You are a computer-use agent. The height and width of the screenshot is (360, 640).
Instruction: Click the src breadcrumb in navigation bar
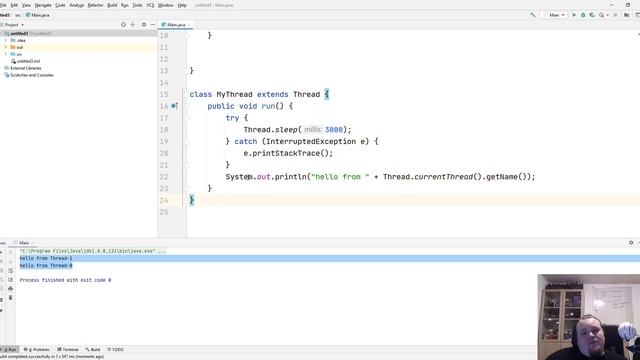tap(18, 15)
